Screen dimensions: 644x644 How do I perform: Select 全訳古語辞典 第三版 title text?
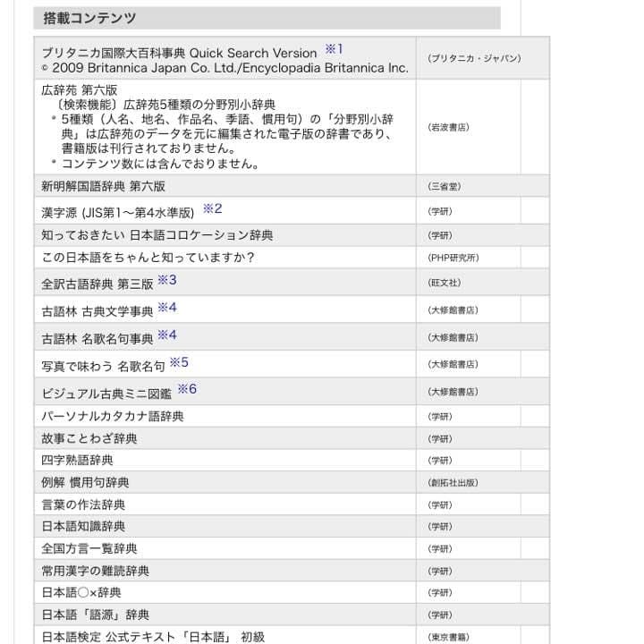tap(97, 284)
